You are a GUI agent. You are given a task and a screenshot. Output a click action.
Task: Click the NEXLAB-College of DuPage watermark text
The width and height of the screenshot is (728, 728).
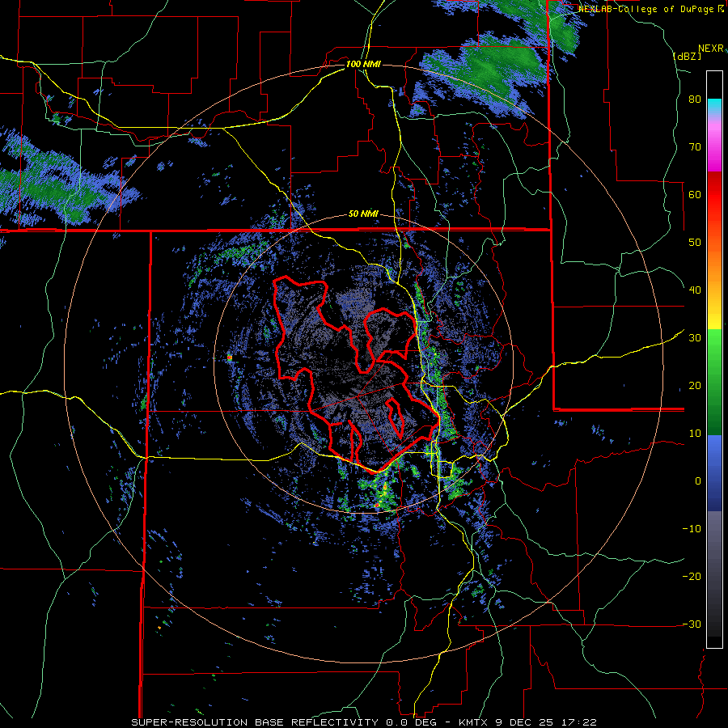click(650, 9)
